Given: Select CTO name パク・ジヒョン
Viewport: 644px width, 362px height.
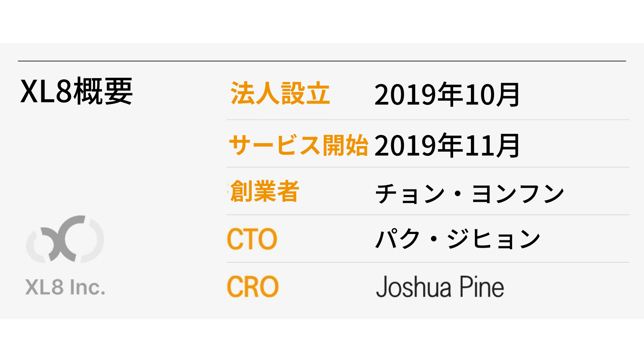Looking at the screenshot, I should pyautogui.click(x=458, y=239).
